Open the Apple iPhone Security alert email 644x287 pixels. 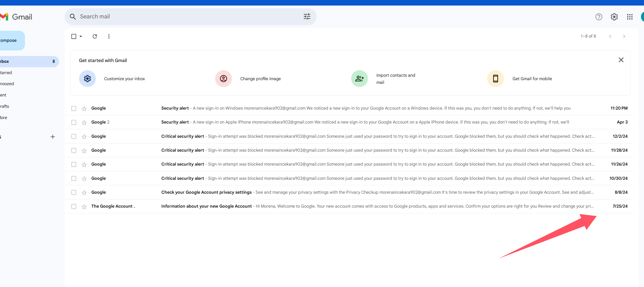point(349,122)
